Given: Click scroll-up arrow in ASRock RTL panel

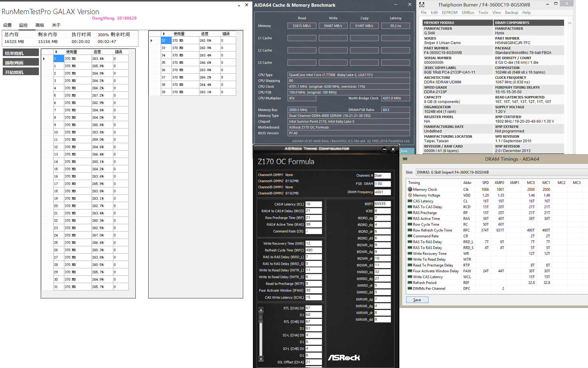Looking at the screenshot, I should tap(261, 310).
